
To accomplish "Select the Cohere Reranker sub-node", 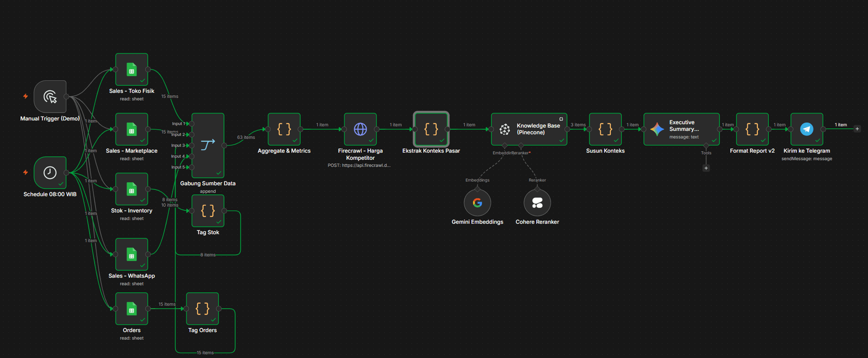I will coord(537,203).
